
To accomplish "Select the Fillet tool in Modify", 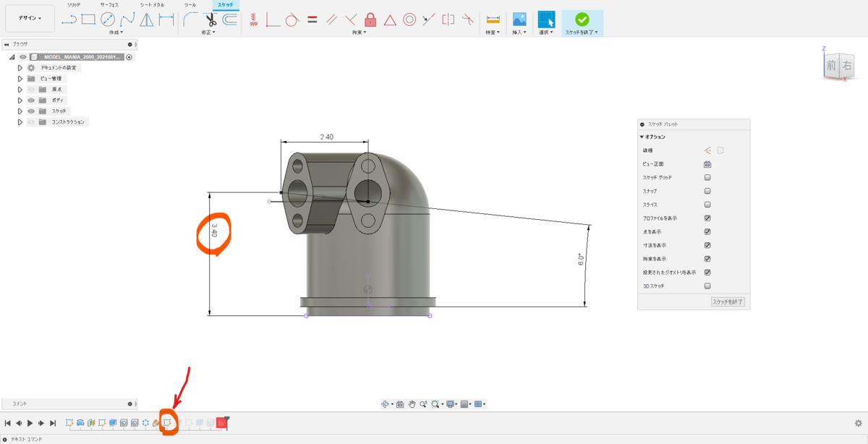I will 190,20.
